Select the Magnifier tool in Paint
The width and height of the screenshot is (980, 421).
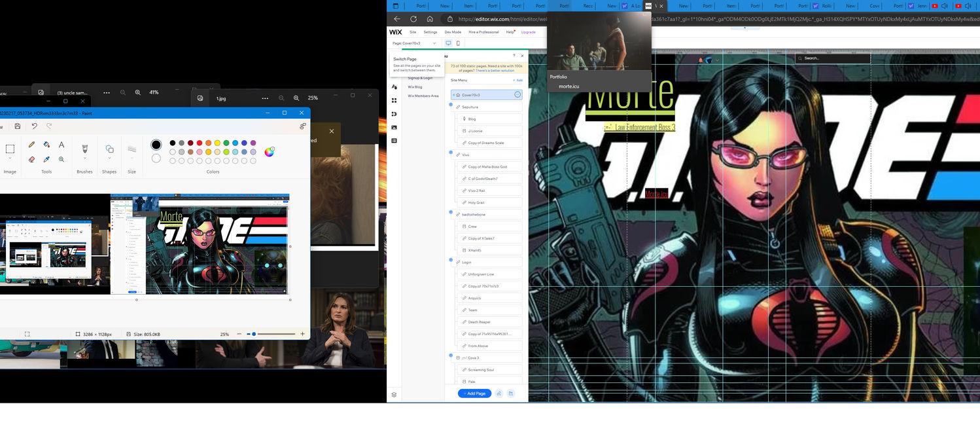(x=61, y=159)
